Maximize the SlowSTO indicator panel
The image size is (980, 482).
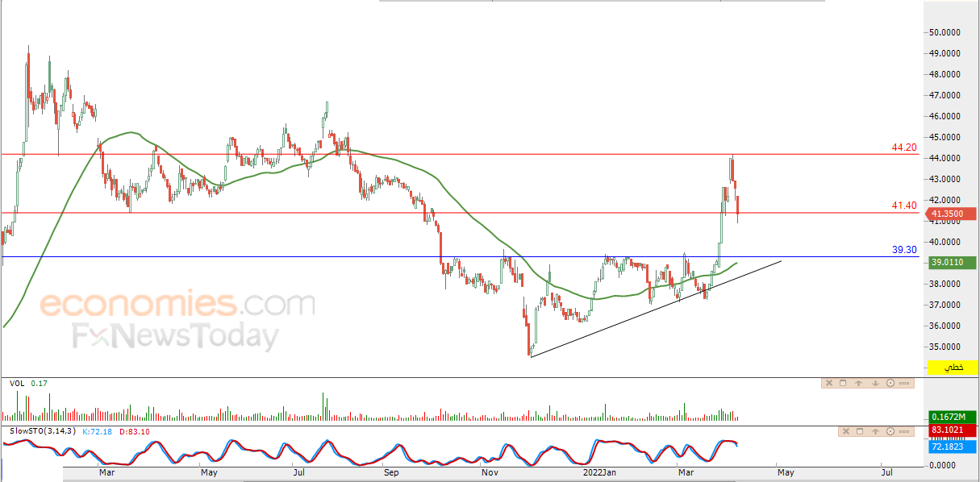860,431
